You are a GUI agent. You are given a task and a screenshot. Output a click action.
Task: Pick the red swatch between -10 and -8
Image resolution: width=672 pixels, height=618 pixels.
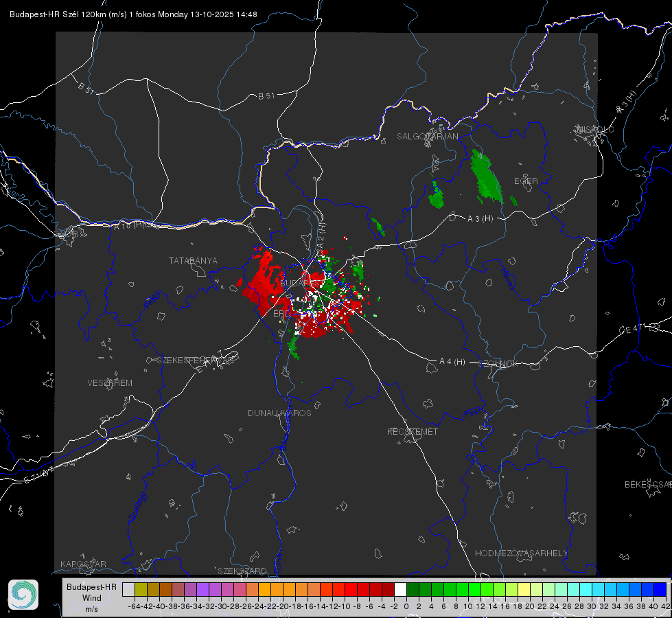pos(351,589)
